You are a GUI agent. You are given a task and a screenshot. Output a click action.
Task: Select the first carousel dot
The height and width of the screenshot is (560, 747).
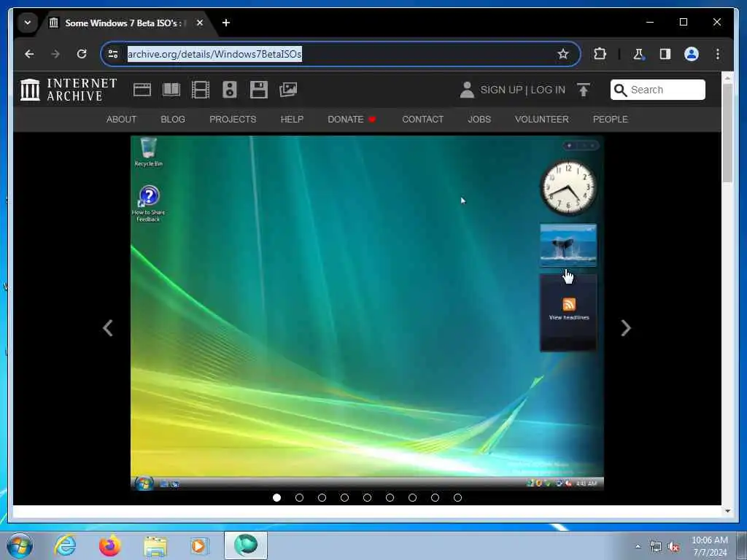pyautogui.click(x=276, y=497)
